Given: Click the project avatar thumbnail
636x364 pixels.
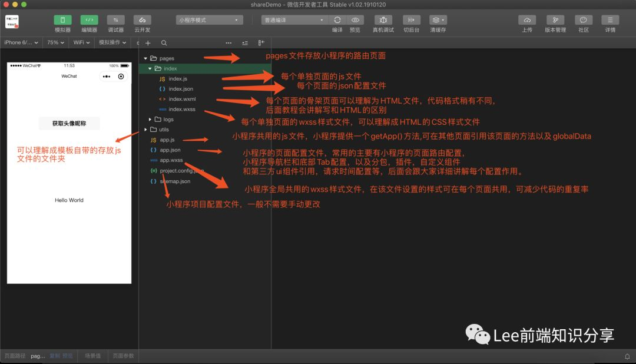Looking at the screenshot, I should click(x=12, y=22).
